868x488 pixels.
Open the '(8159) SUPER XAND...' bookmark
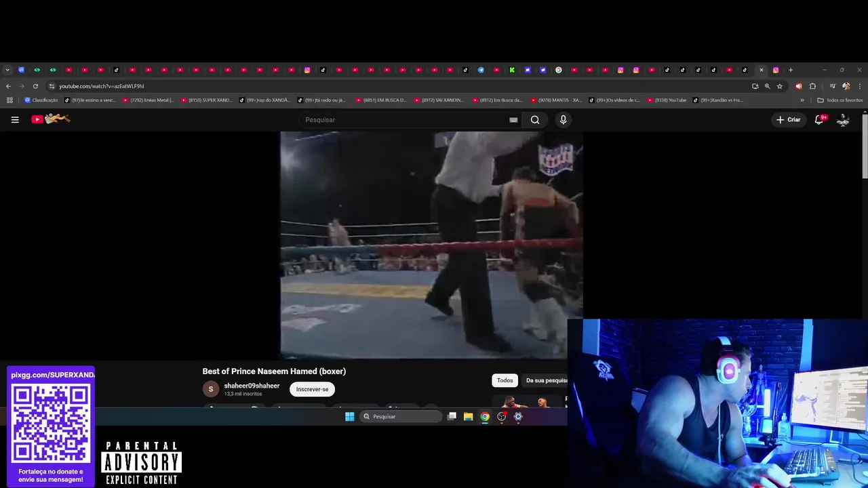pos(207,100)
